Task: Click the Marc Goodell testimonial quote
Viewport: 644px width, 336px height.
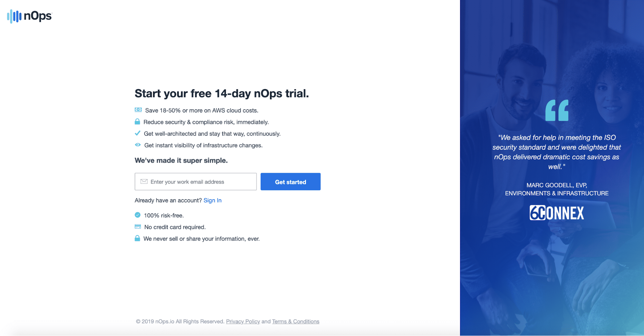Action: pyautogui.click(x=557, y=152)
